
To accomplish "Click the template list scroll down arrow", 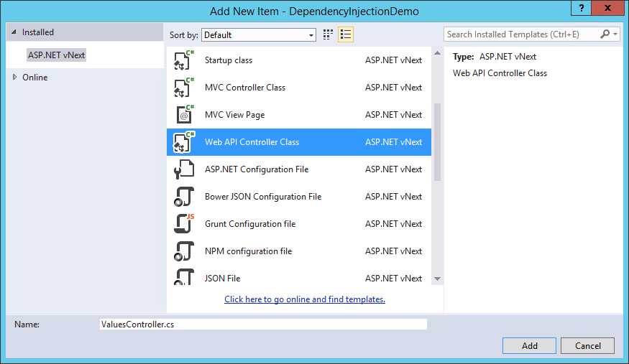I will coord(437,279).
